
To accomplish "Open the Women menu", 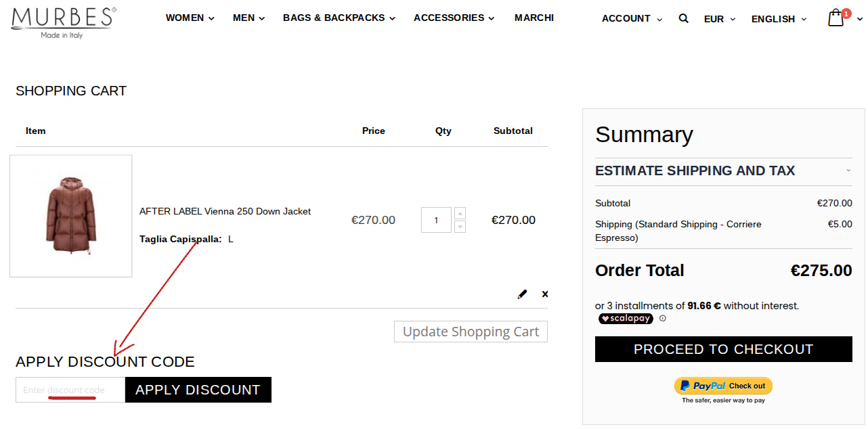I will (190, 18).
